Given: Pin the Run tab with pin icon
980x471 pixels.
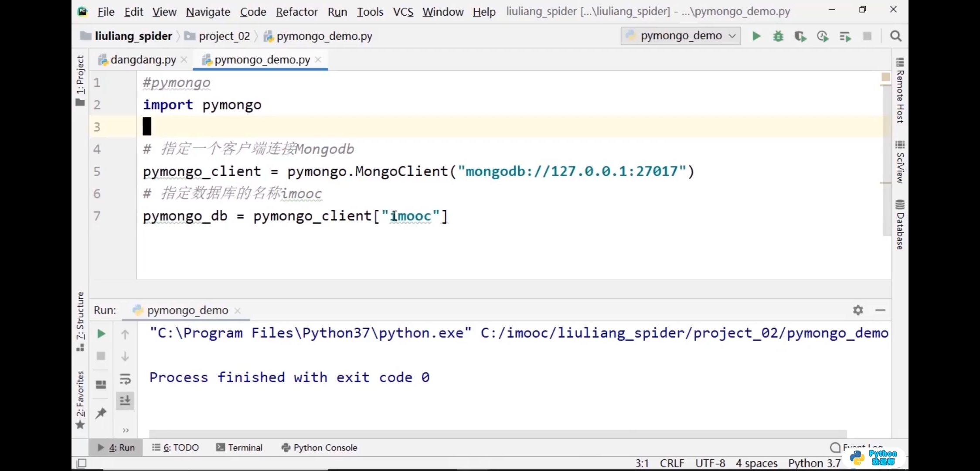Looking at the screenshot, I should coord(101,413).
